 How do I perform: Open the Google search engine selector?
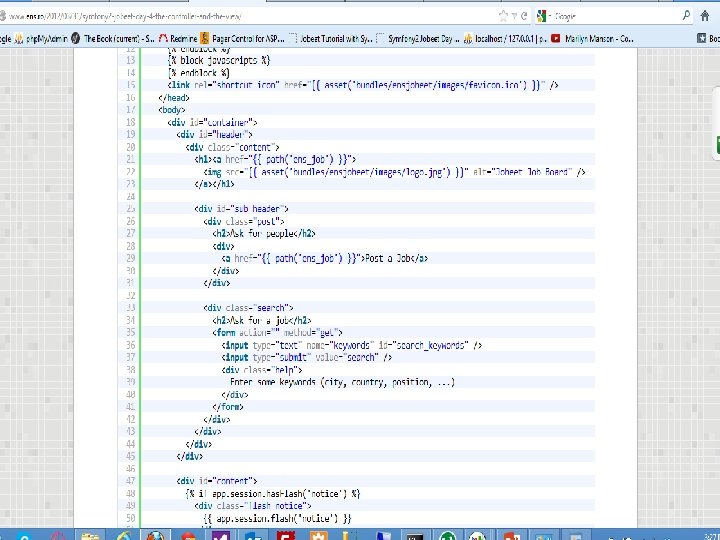(x=544, y=16)
